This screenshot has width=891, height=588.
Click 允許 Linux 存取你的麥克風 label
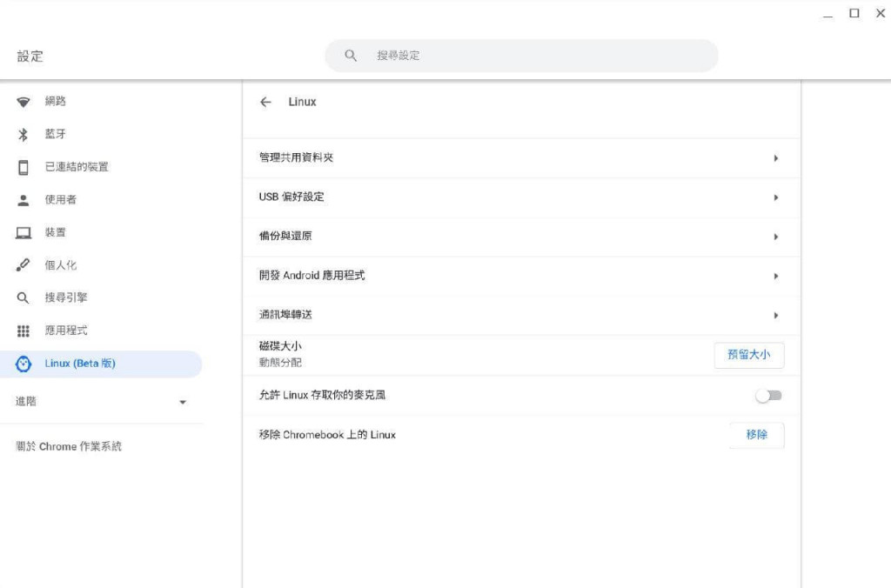click(x=322, y=395)
